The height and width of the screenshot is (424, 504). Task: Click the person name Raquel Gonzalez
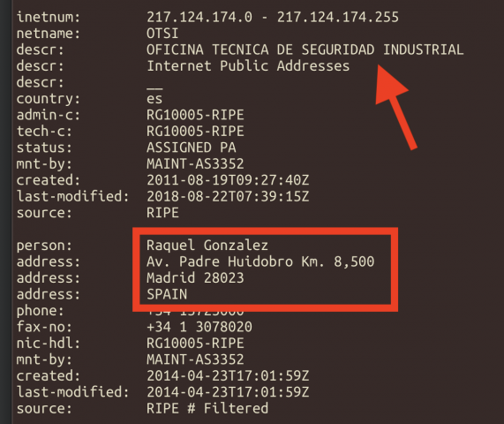tap(207, 246)
